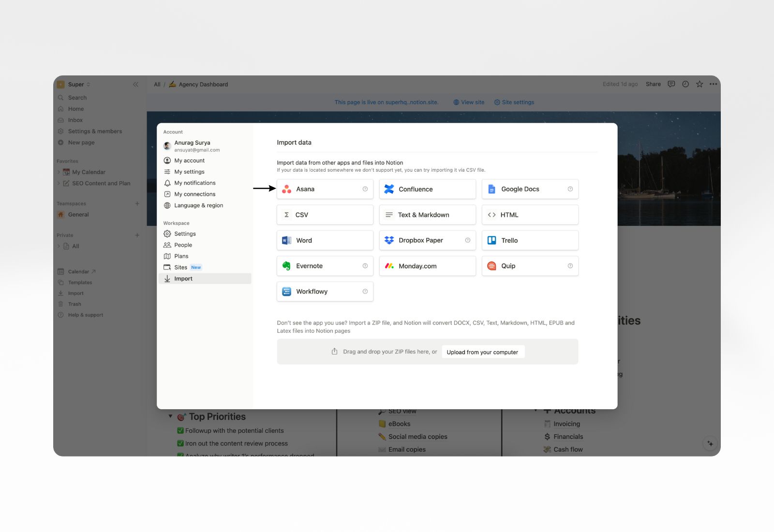Open the three-dot page options menu
774x532 pixels.
click(x=713, y=84)
